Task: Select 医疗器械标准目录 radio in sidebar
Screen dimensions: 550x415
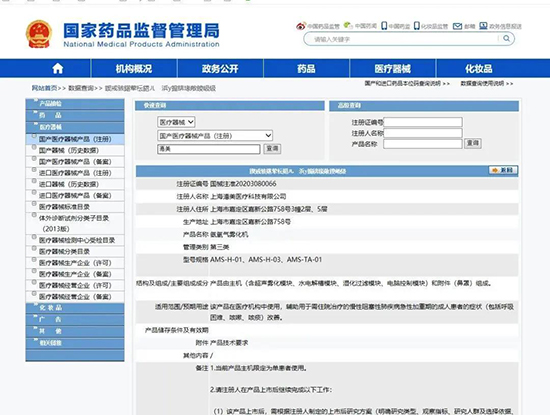Action: 34,203
